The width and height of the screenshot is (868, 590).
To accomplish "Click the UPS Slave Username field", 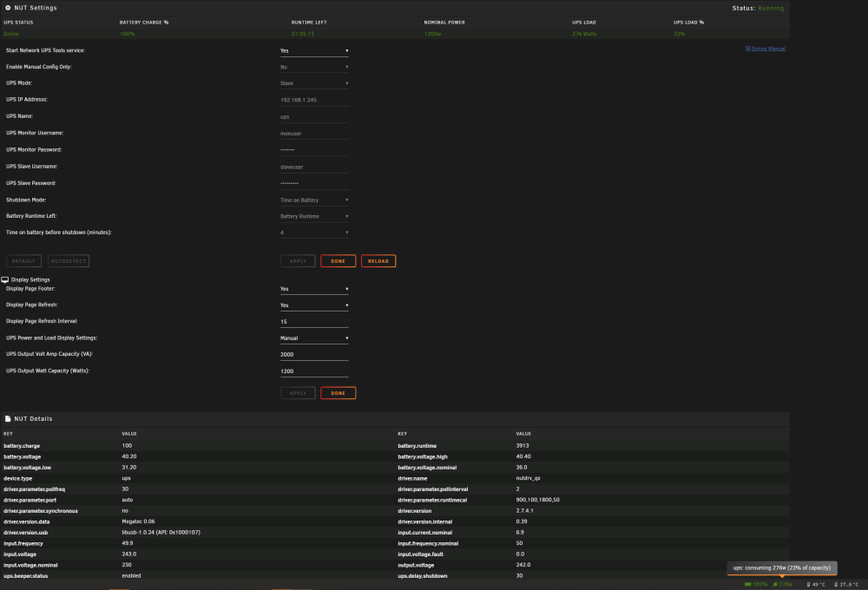I will coord(314,167).
